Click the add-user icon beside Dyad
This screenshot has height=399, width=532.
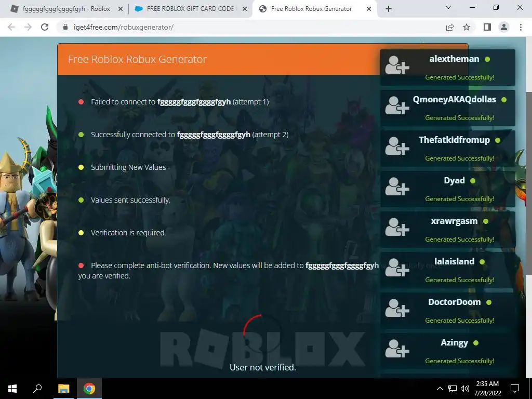(x=397, y=187)
